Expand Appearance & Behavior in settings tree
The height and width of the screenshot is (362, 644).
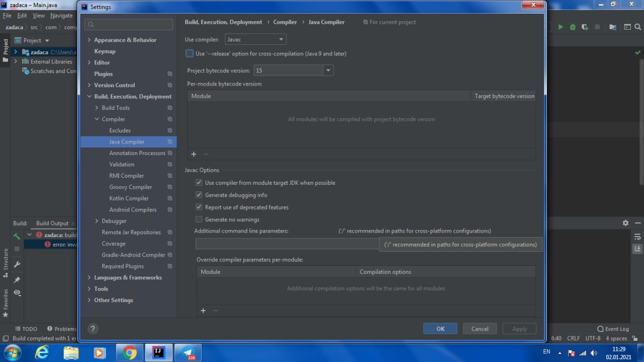pos(89,40)
